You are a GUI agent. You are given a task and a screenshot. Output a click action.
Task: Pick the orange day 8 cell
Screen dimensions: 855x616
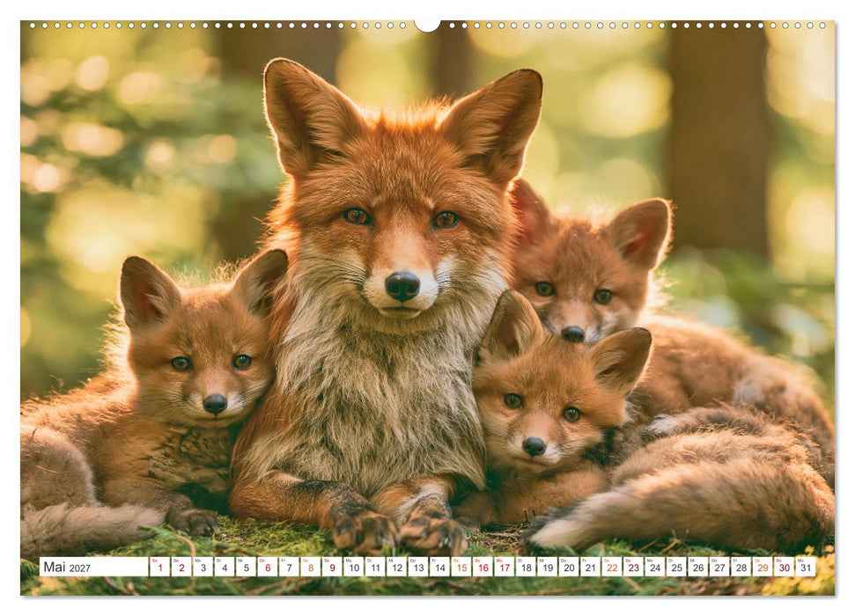pyautogui.click(x=310, y=567)
